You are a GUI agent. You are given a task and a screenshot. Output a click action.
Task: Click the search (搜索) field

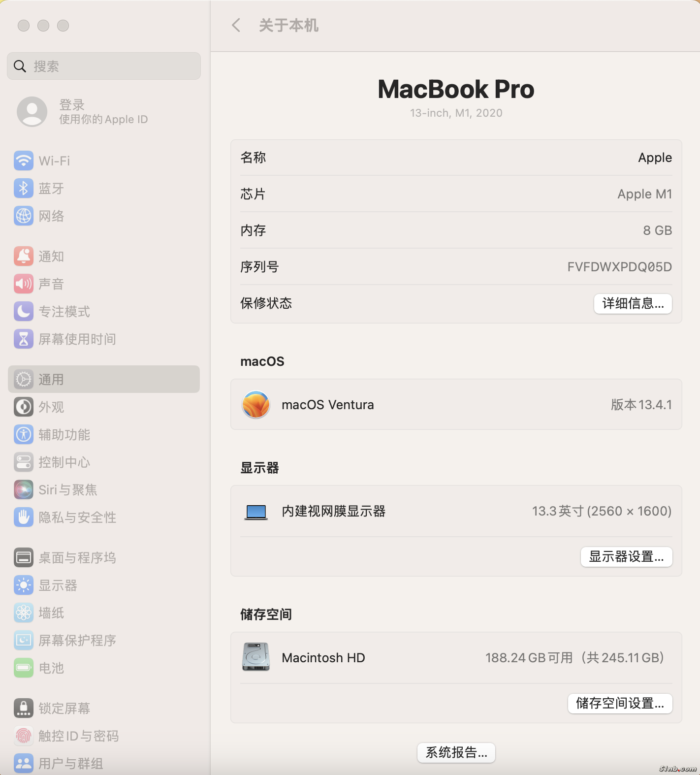coord(104,66)
